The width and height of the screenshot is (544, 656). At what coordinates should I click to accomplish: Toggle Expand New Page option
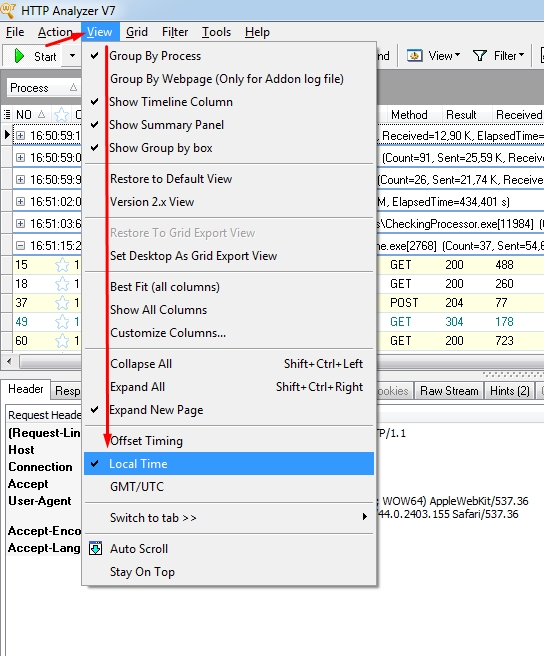229,410
